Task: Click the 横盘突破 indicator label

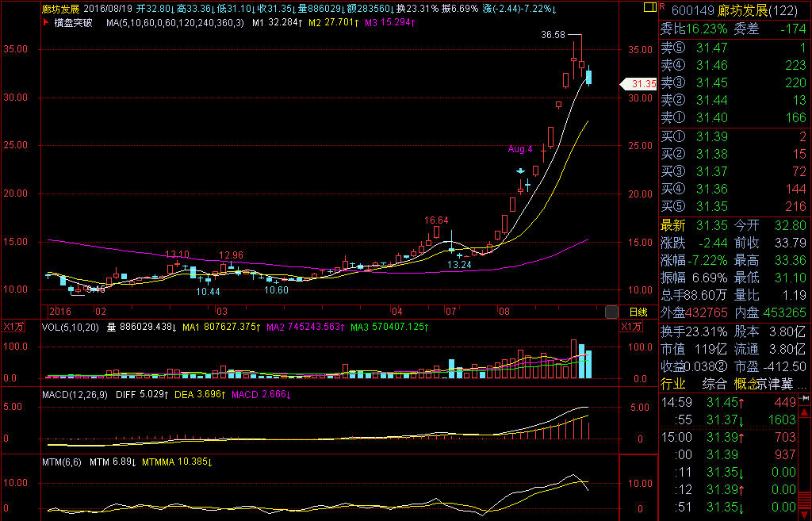Action: pyautogui.click(x=74, y=23)
